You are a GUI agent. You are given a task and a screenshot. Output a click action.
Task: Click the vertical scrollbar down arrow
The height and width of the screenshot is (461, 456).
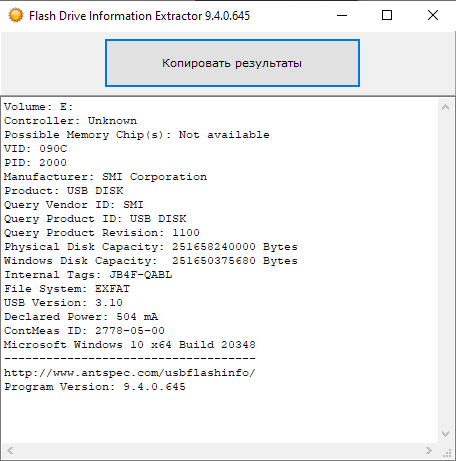445,434
